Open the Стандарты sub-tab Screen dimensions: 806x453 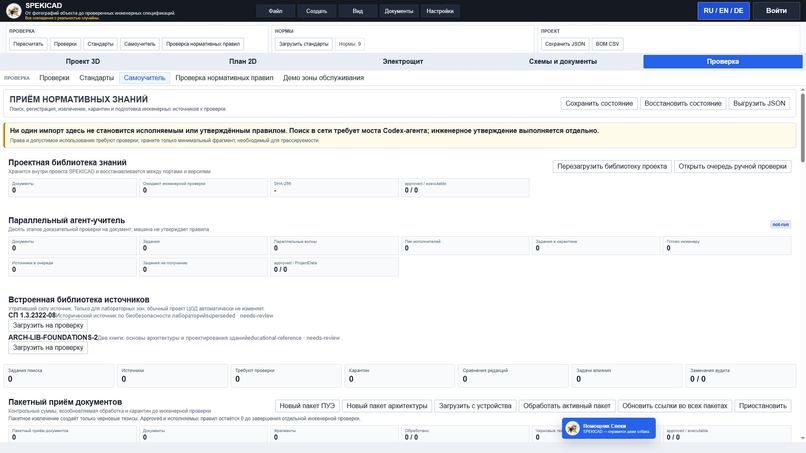click(x=97, y=78)
